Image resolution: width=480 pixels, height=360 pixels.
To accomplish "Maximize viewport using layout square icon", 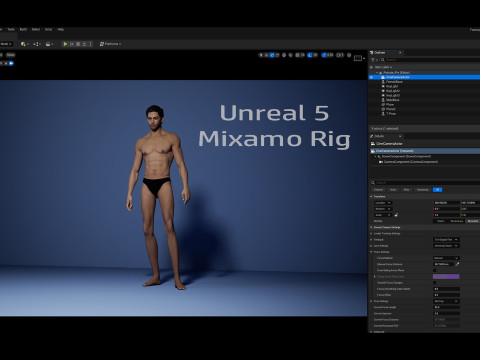I will pos(358,58).
